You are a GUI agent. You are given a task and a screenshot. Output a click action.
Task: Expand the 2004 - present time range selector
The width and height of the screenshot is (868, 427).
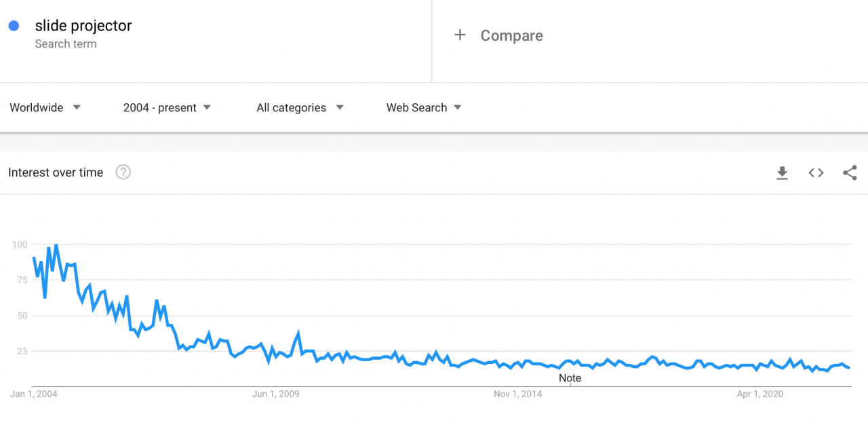pyautogui.click(x=166, y=107)
